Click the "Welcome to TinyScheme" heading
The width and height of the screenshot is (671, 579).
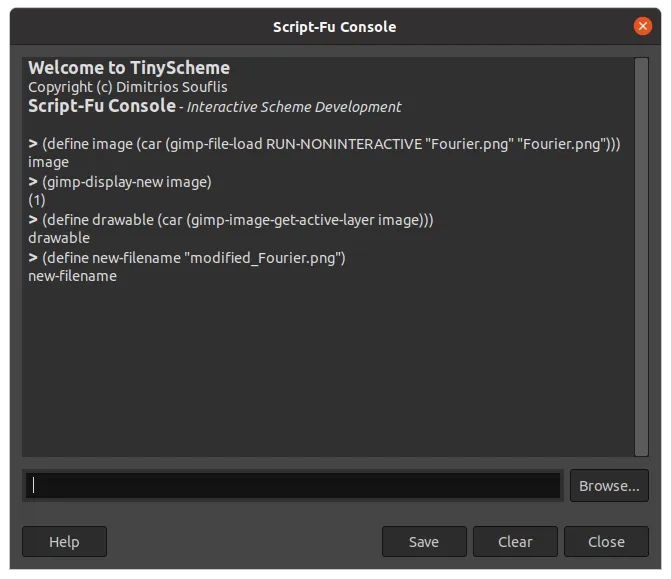click(129, 68)
